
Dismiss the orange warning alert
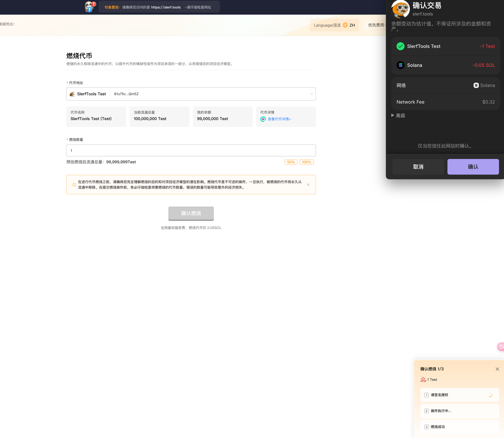(x=308, y=184)
